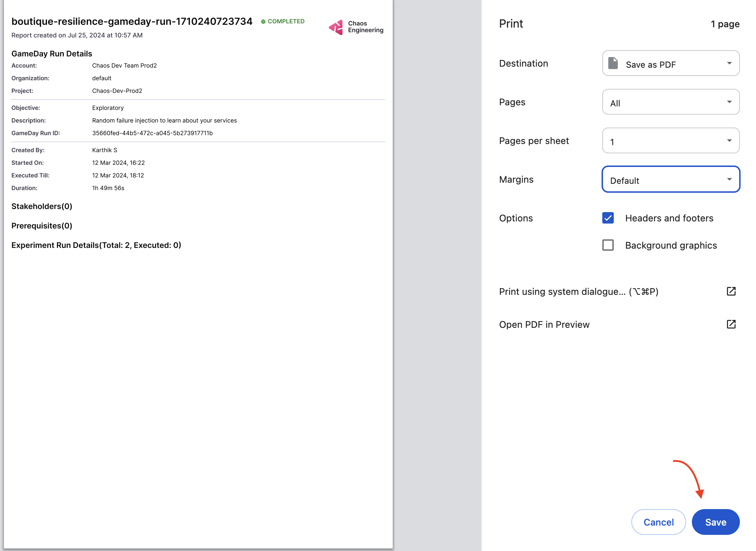Click external-link icon beside system dialogue
The height and width of the screenshot is (551, 756).
coord(731,291)
